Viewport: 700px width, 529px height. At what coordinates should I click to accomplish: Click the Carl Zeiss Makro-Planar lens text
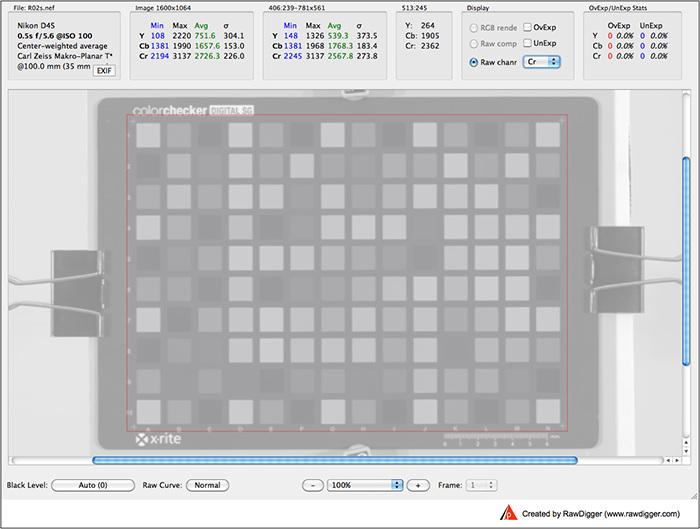pos(65,56)
